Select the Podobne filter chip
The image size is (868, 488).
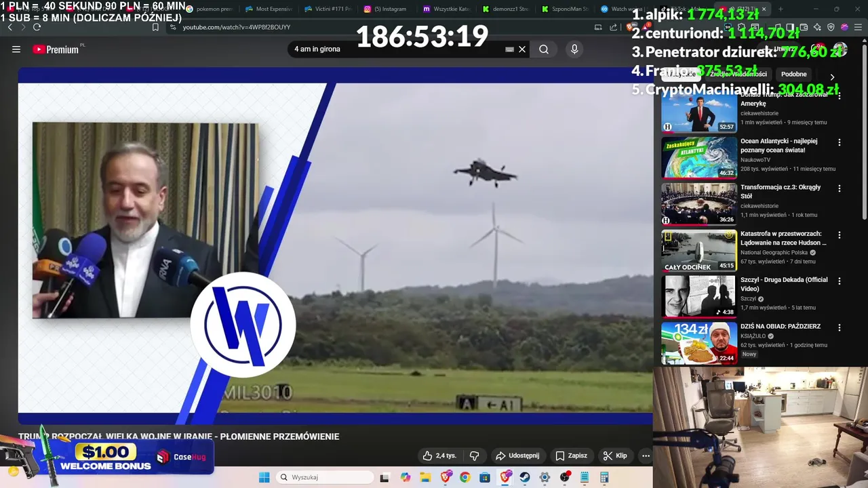793,74
